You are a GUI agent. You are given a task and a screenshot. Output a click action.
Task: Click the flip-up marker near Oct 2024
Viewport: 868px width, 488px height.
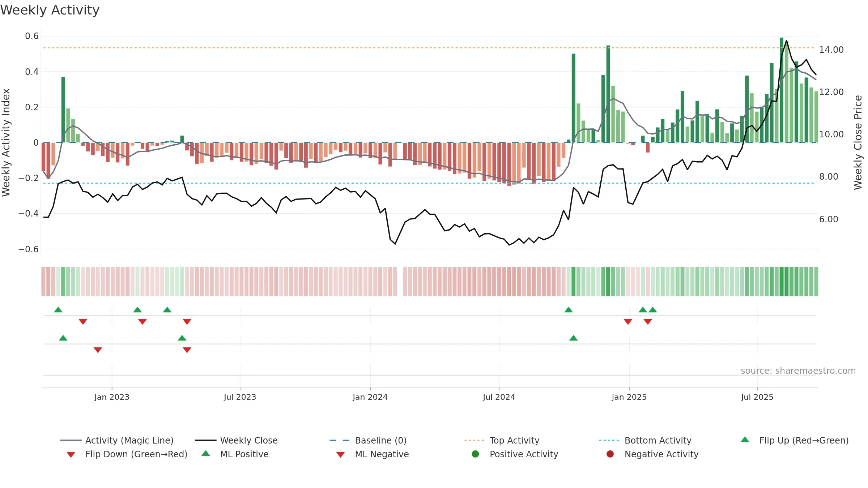click(x=569, y=310)
